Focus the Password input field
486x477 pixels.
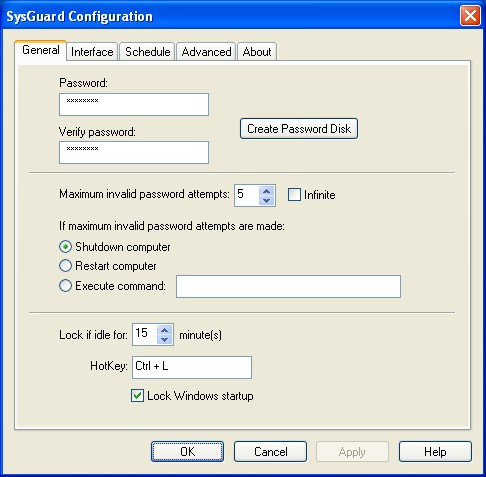[134, 105]
